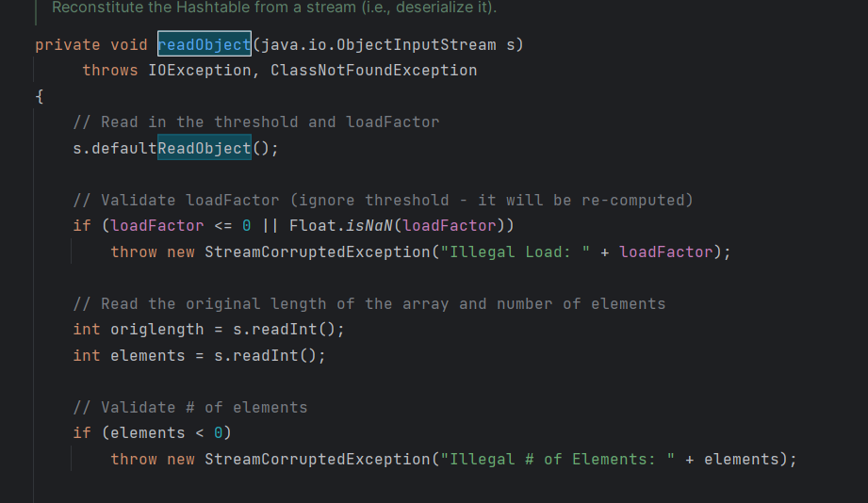Click the 'Validate loadFactor' comment line
The height and width of the screenshot is (503, 868).
(x=383, y=200)
